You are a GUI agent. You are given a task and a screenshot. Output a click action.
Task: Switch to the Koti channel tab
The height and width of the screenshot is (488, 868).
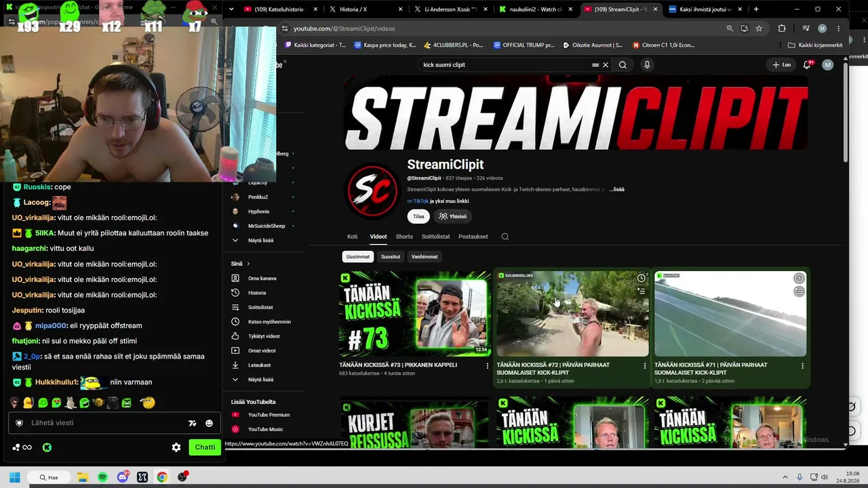coord(352,237)
